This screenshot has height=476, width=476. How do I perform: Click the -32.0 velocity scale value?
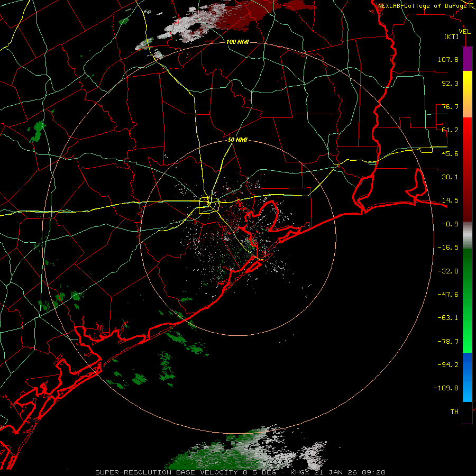pos(448,271)
